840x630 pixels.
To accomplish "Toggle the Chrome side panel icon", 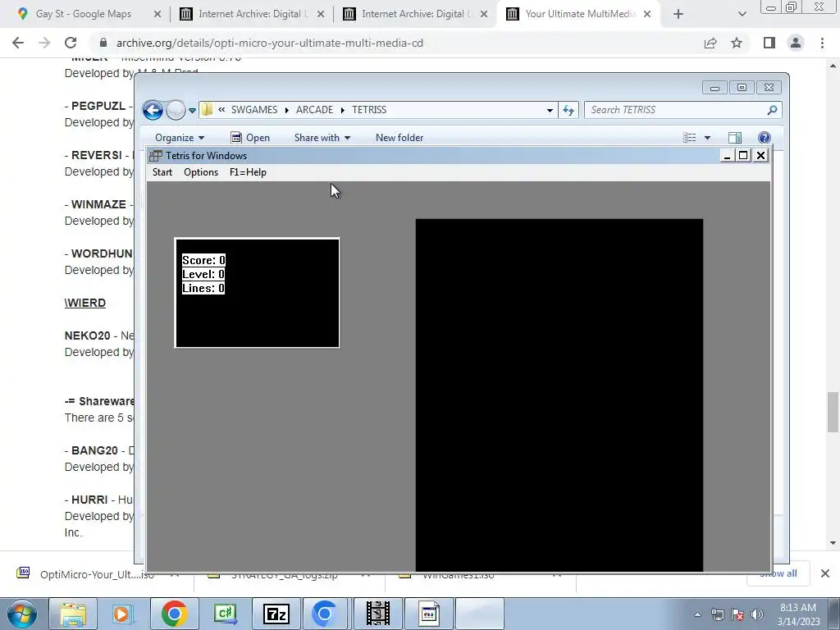I will click(769, 43).
